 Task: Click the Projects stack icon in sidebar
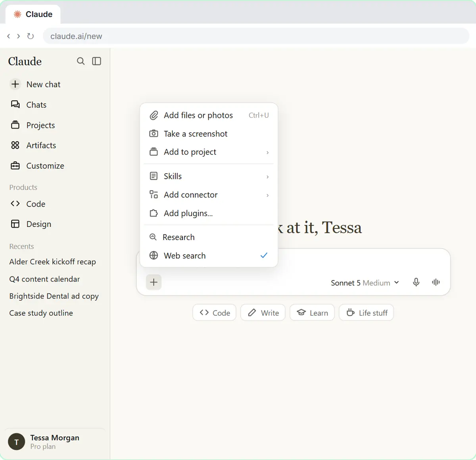pyautogui.click(x=15, y=125)
